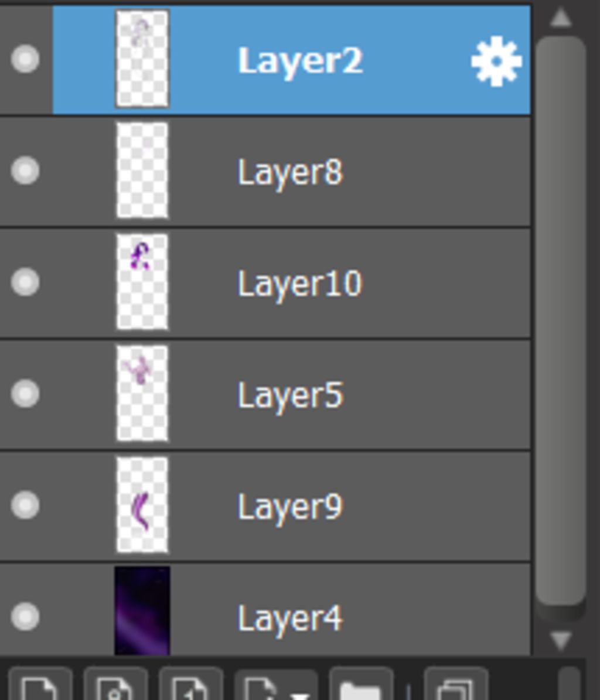Open the add-special-layer dropdown
Screen dimensions: 600x700
tap(276, 684)
